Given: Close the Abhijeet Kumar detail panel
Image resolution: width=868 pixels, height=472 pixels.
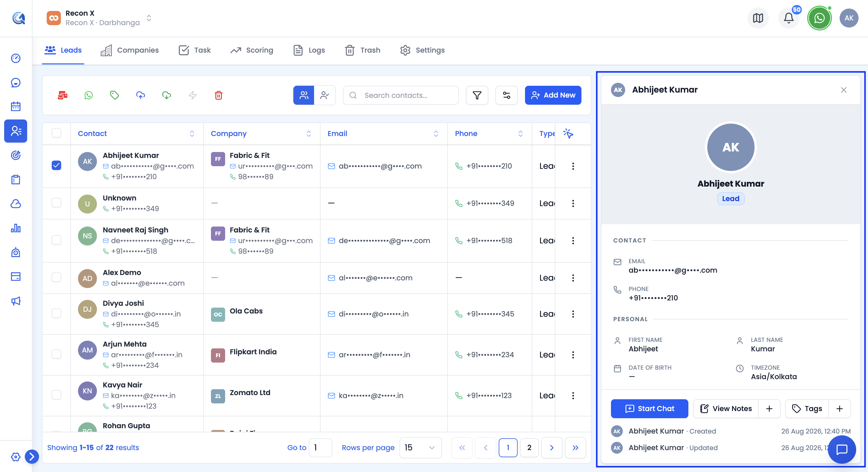Looking at the screenshot, I should tap(843, 90).
